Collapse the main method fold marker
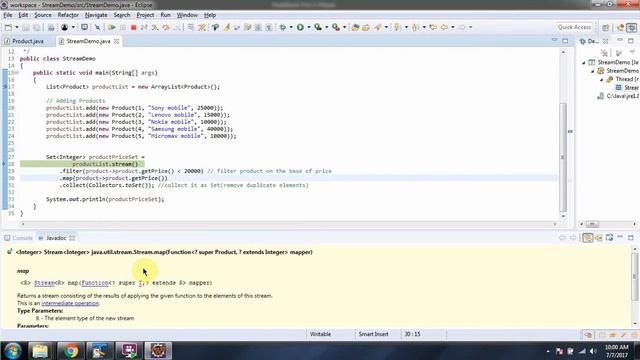The image size is (640, 360). tap(17, 73)
